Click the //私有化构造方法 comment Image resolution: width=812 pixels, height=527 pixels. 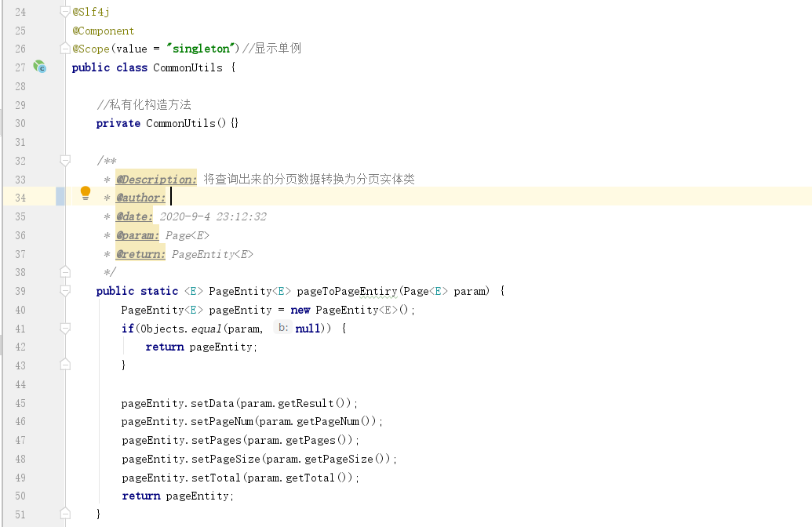(x=144, y=104)
